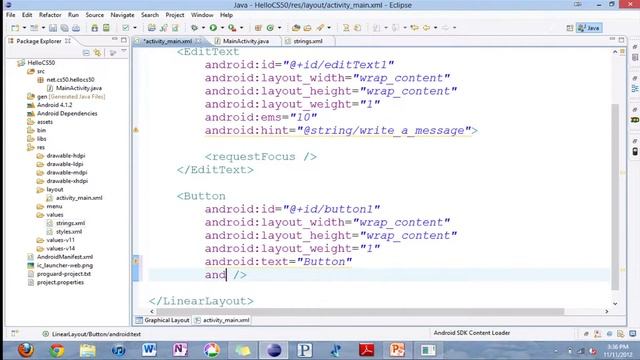Image resolution: width=640 pixels, height=360 pixels.
Task: Select the HelloCS50 project in Package Explorer
Action: pos(41,62)
